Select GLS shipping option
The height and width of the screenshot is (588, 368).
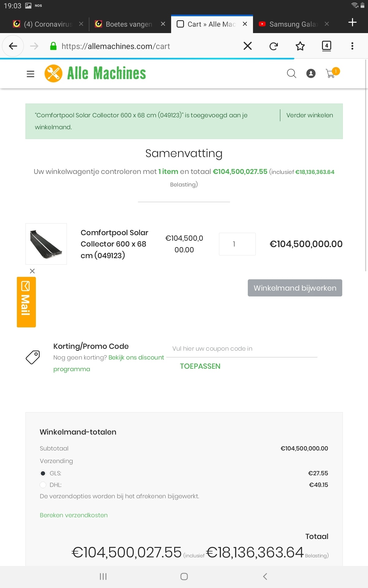43,473
